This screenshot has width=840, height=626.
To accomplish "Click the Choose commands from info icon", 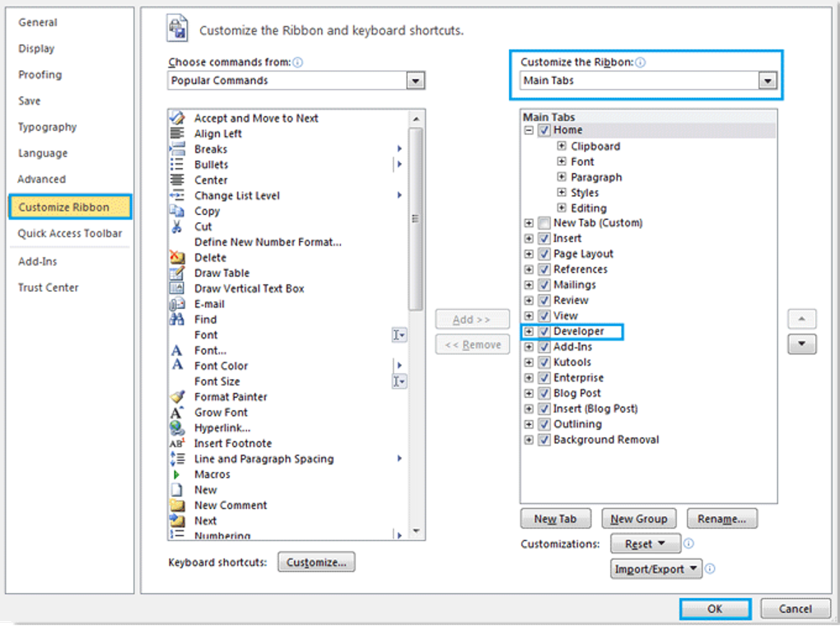I will [x=298, y=62].
